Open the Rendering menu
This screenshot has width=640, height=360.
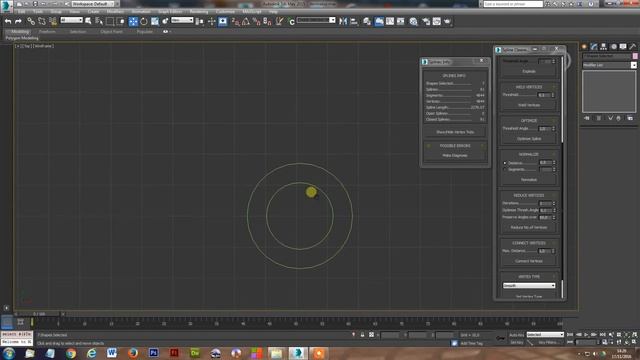pyautogui.click(x=199, y=12)
